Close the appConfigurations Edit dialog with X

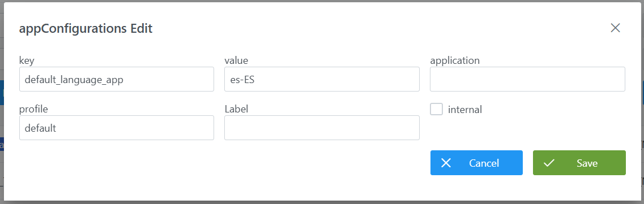pos(615,28)
